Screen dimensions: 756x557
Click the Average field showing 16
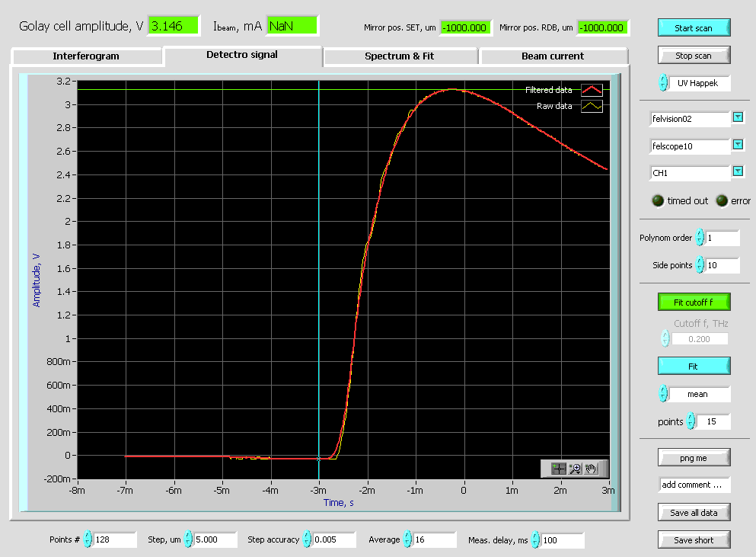(x=435, y=539)
